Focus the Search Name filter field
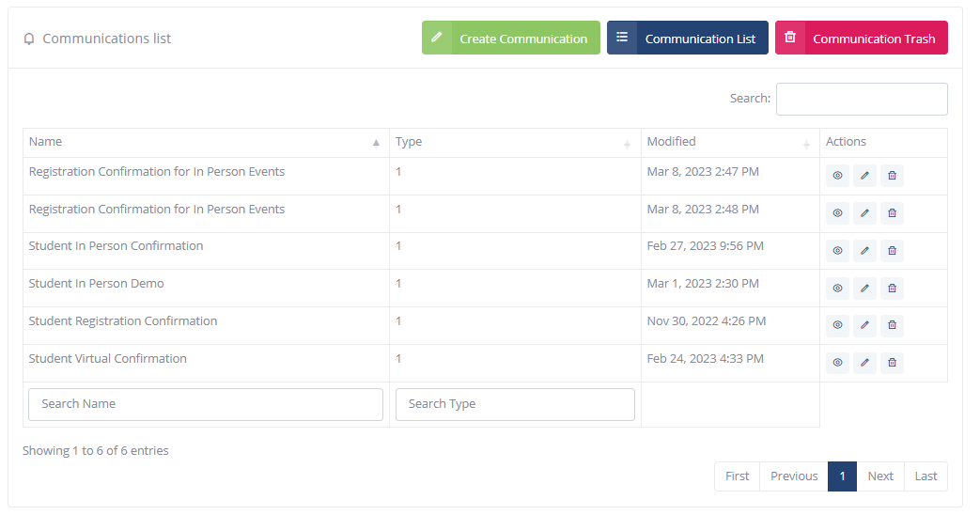The image size is (980, 515). click(206, 404)
